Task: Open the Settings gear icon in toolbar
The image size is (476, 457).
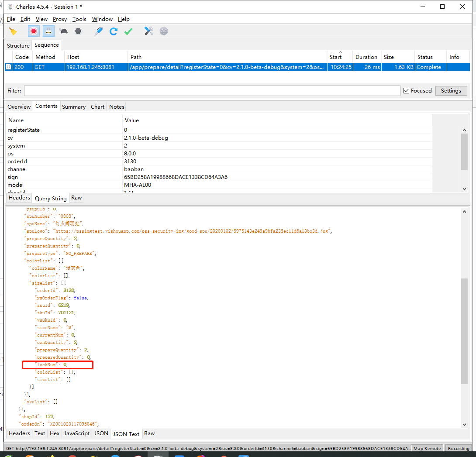Action: pyautogui.click(x=164, y=31)
